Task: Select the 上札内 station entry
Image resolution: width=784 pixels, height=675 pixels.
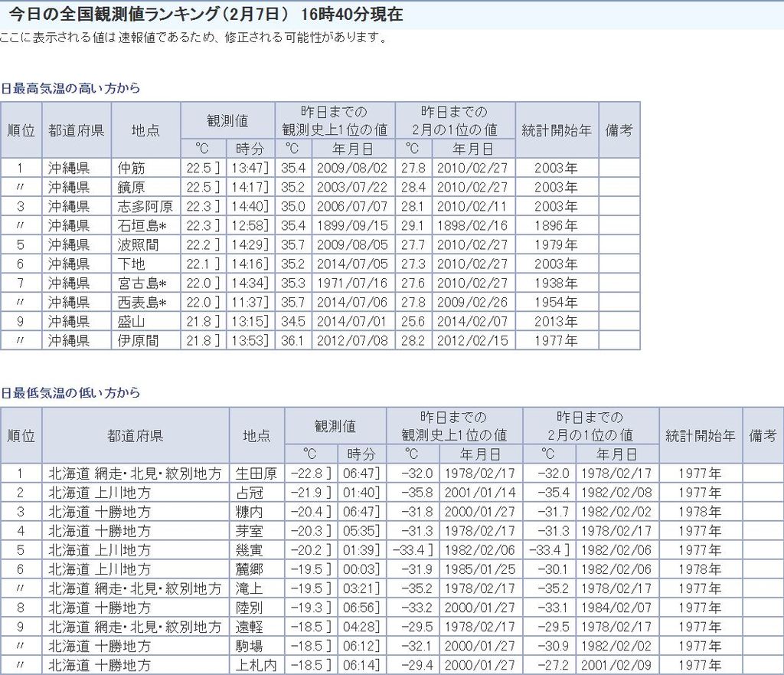Action: 256,665
